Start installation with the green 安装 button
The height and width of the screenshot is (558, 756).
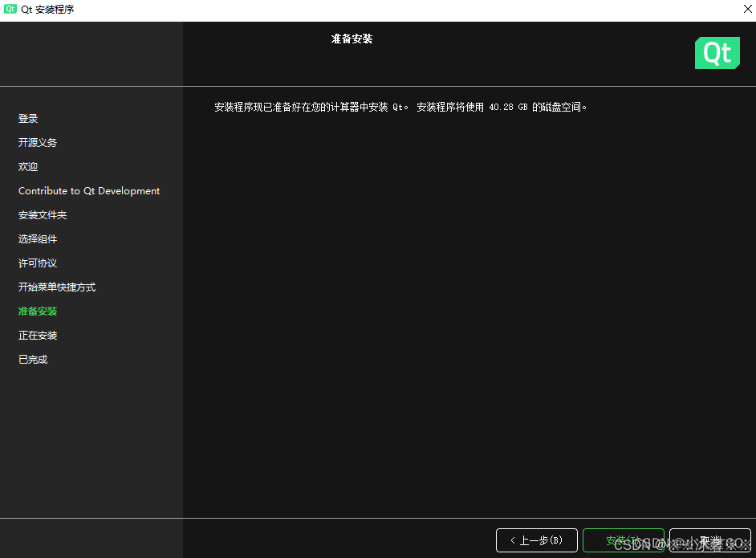[x=624, y=540]
